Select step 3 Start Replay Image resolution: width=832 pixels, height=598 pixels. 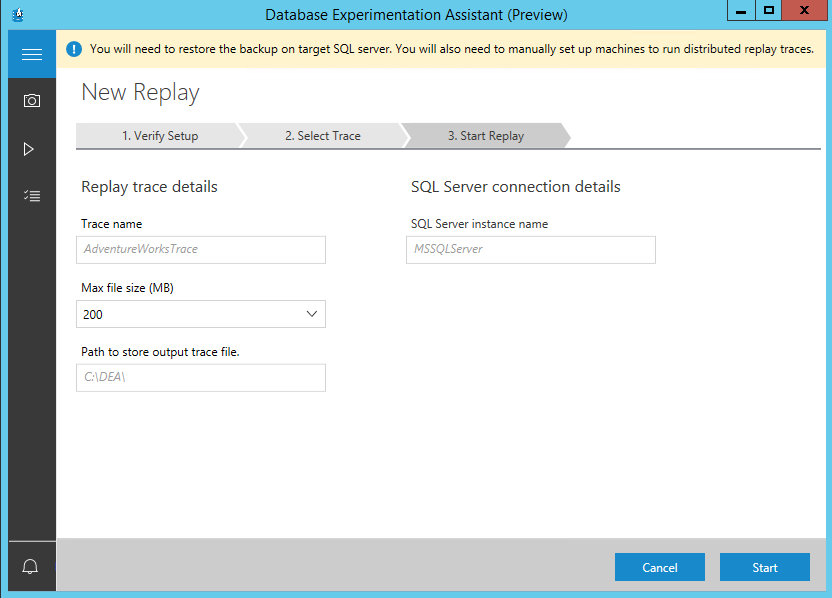pyautogui.click(x=485, y=136)
